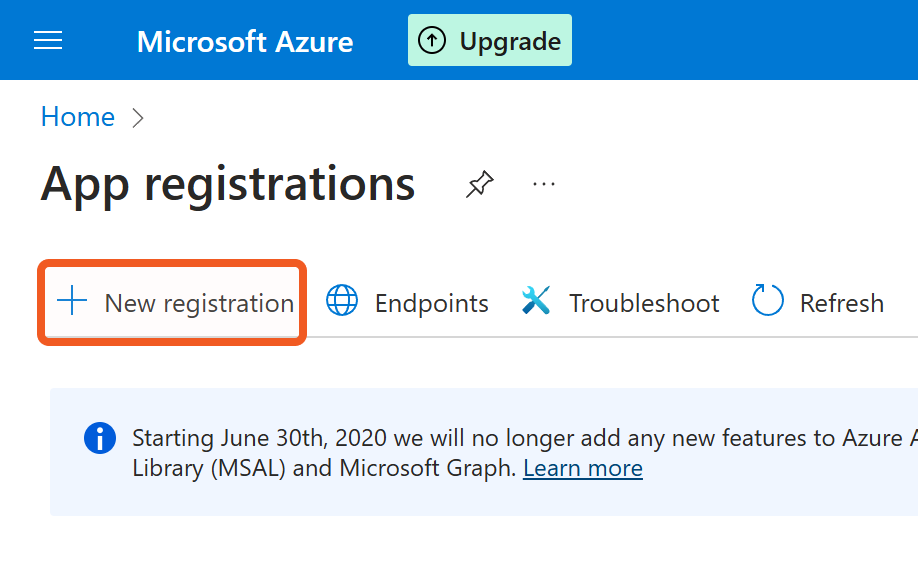The image size is (918, 576).
Task: Click the blue info icon in banner
Action: (100, 438)
